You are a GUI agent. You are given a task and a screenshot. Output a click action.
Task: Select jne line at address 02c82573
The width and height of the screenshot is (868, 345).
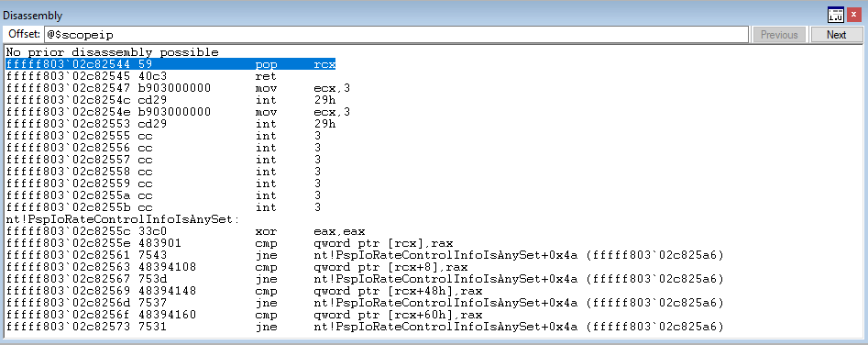(365, 327)
